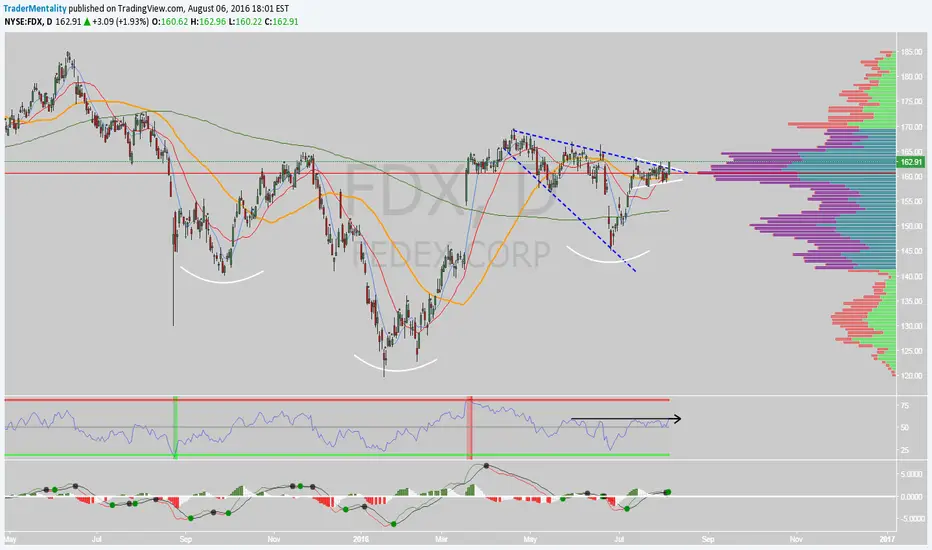Screen dimensions: 932x550
Task: Click the Mar label on the time axis
Action: point(442,540)
